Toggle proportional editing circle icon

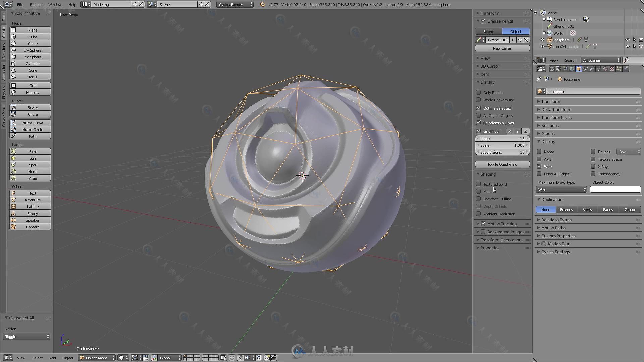232,358
